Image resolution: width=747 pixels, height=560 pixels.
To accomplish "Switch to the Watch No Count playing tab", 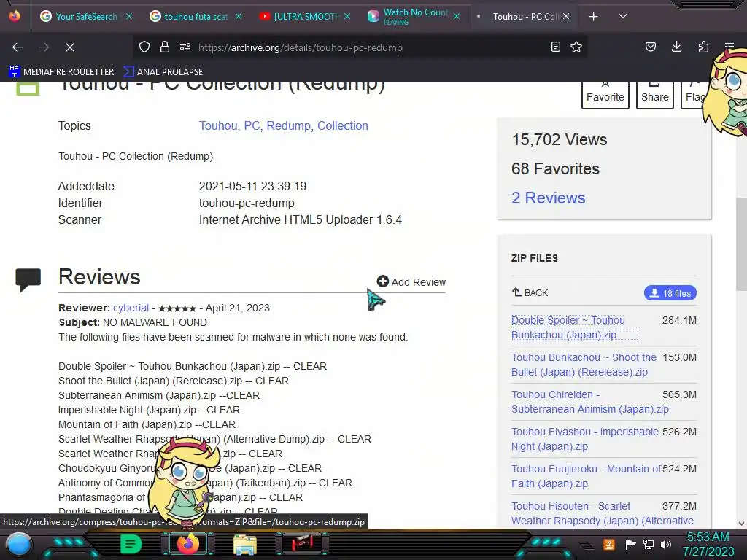I will click(x=414, y=17).
